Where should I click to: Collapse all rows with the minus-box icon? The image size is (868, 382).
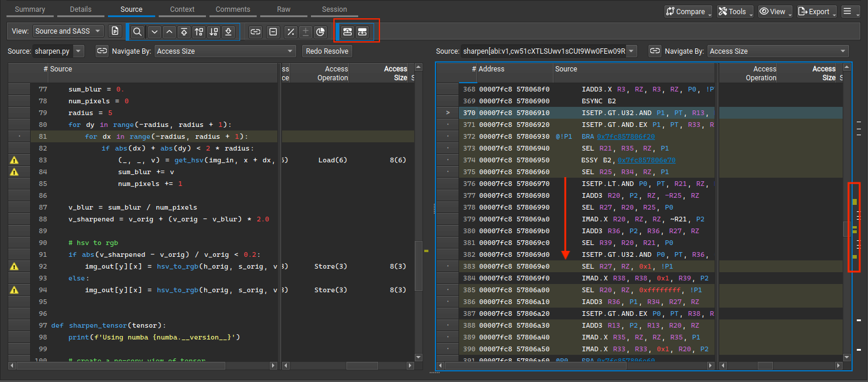pos(272,31)
